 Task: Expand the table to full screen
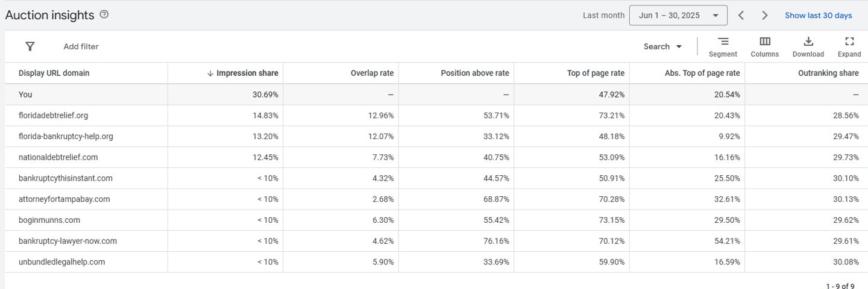click(x=849, y=46)
